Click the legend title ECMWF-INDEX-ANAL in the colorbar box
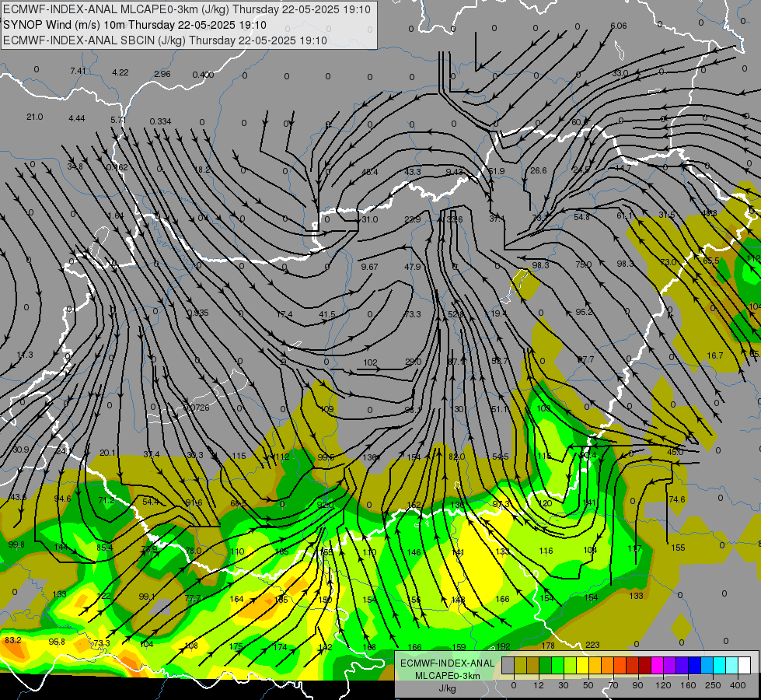 [x=447, y=663]
